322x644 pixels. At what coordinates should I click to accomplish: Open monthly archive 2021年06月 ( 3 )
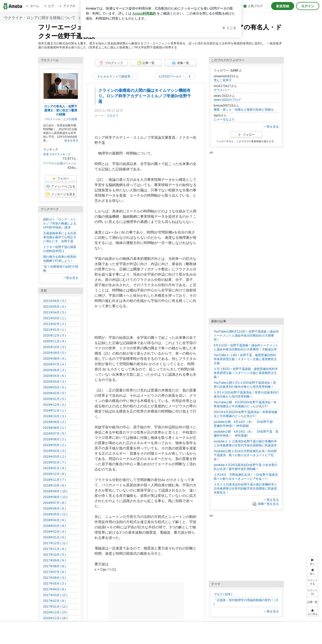54,301
